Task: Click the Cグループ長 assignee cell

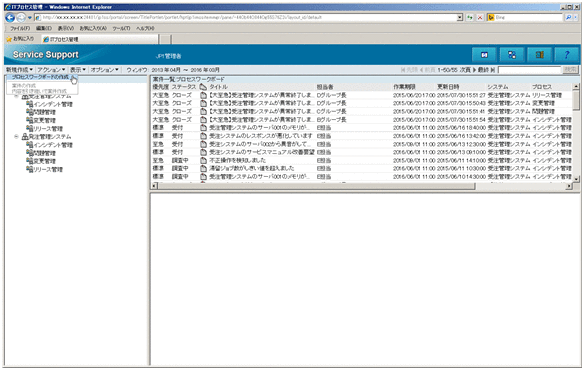Action: point(331,111)
